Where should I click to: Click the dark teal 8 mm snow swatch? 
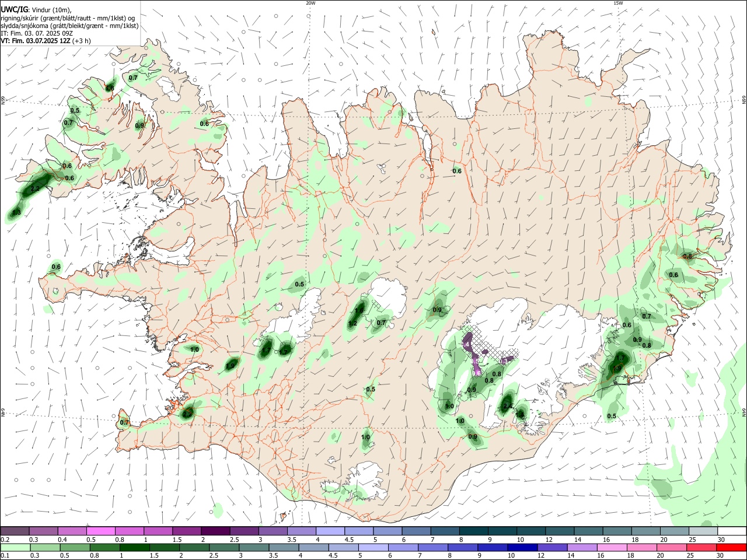point(473,531)
